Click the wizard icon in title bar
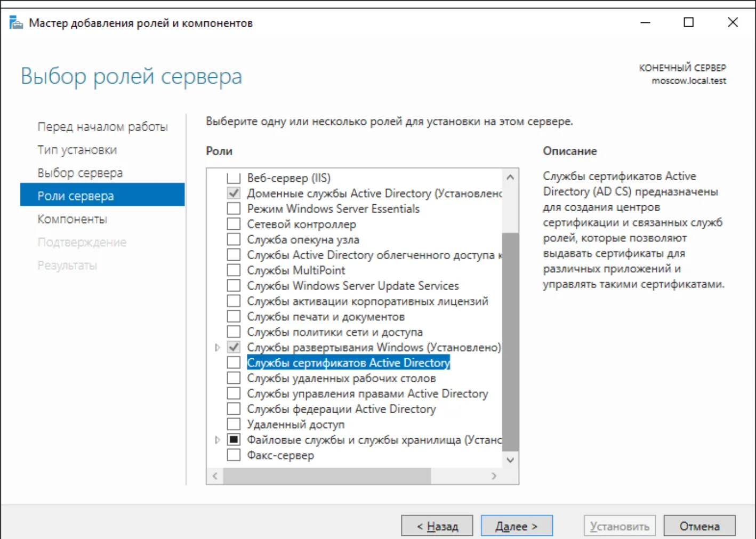756x539 pixels. (x=16, y=23)
